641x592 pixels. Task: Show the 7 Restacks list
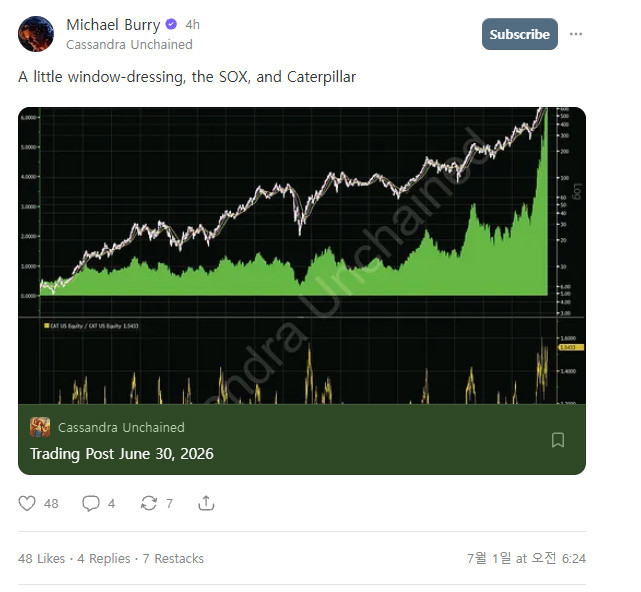[x=173, y=558]
